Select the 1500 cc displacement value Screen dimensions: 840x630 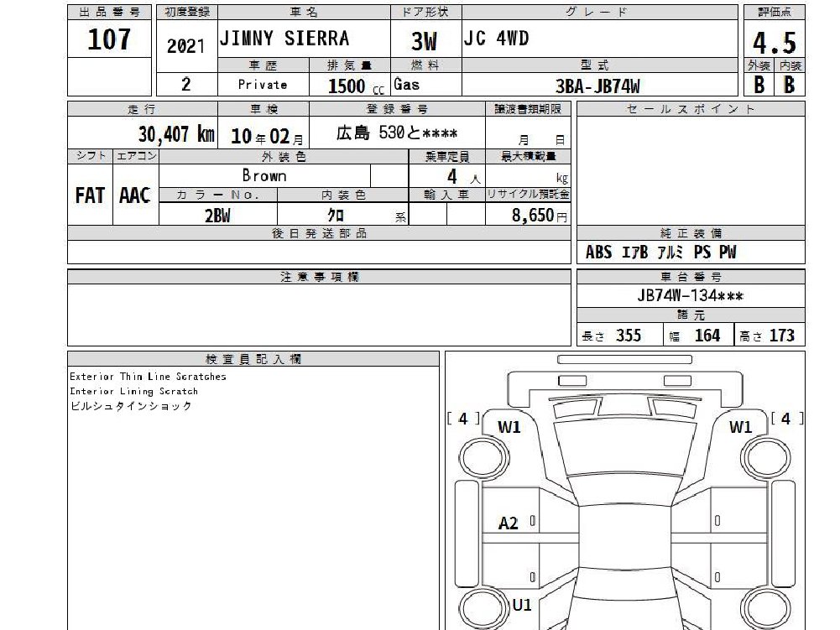356,86
